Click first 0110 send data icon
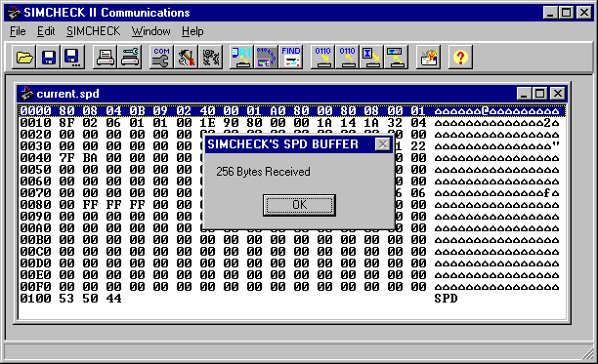 [323, 58]
